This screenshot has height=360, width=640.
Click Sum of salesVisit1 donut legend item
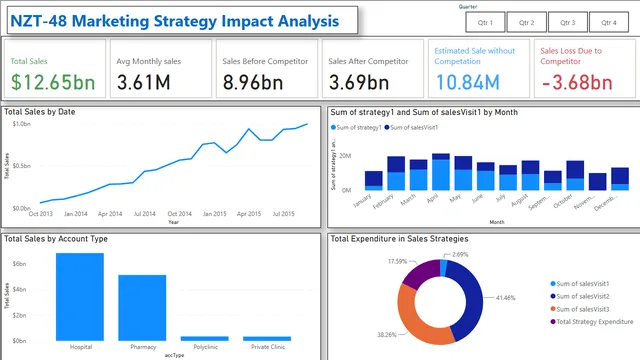click(x=580, y=284)
